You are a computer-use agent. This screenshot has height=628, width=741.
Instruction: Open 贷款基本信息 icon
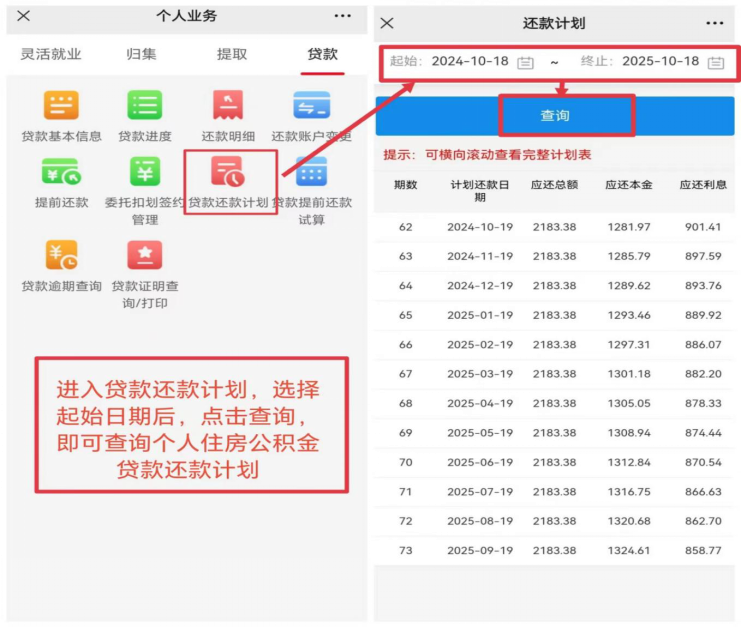point(61,106)
